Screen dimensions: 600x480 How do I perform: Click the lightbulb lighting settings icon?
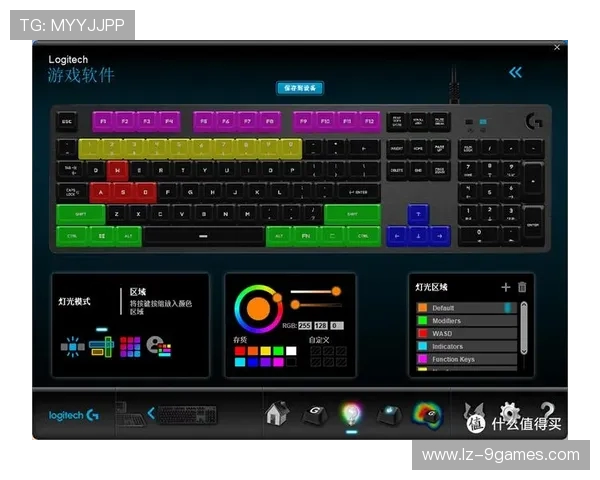click(351, 415)
